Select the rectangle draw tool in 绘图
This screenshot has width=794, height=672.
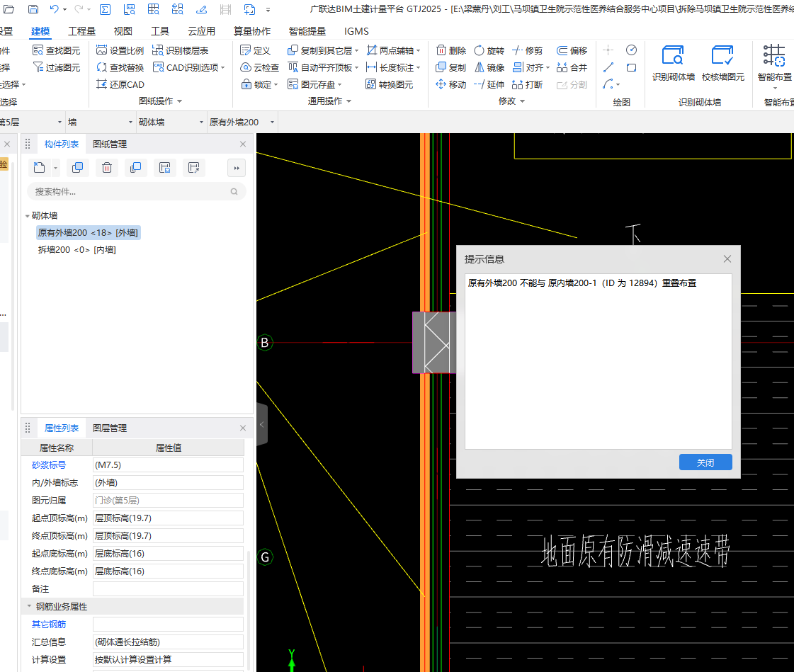click(x=632, y=67)
